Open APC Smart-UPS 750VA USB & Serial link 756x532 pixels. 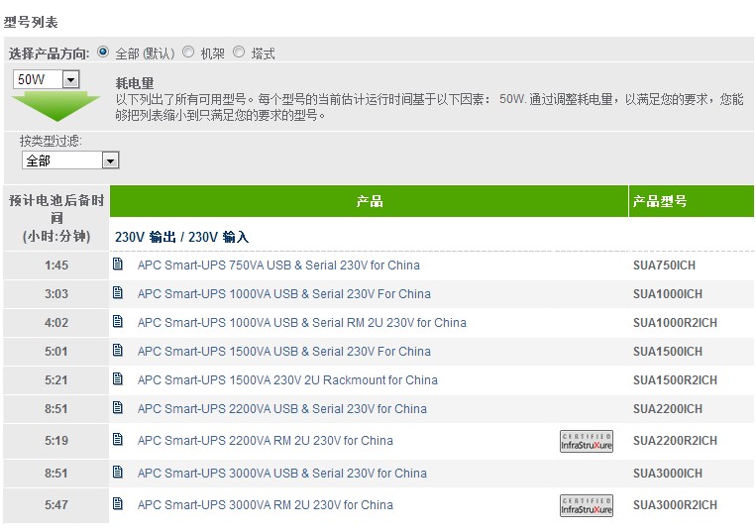[x=278, y=266]
